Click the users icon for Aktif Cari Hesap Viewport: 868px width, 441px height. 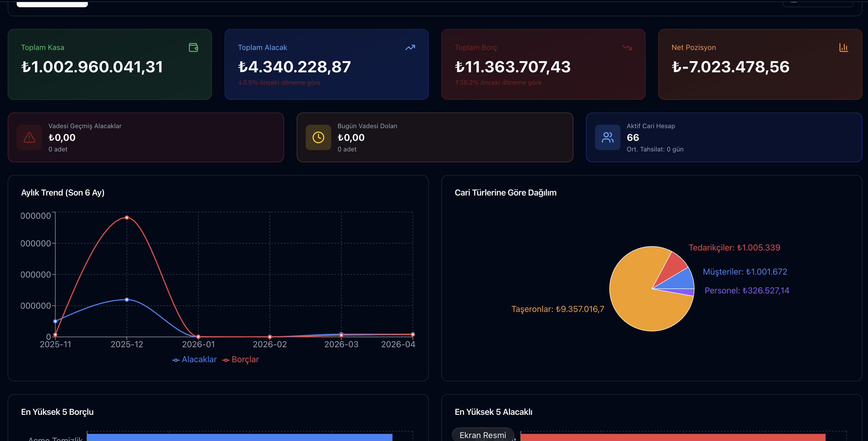coord(608,138)
